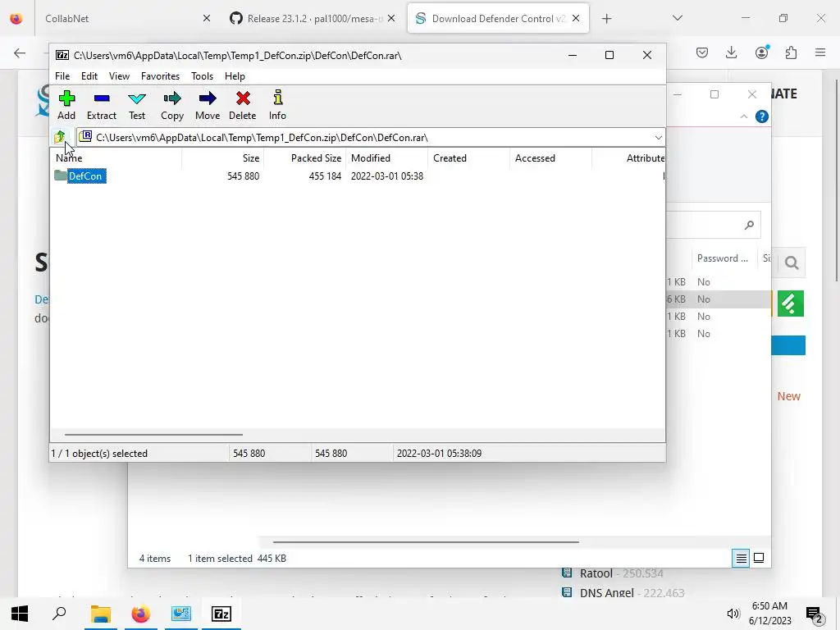Image resolution: width=840 pixels, height=630 pixels.
Task: Go back in Firefox
Action: pos(20,52)
